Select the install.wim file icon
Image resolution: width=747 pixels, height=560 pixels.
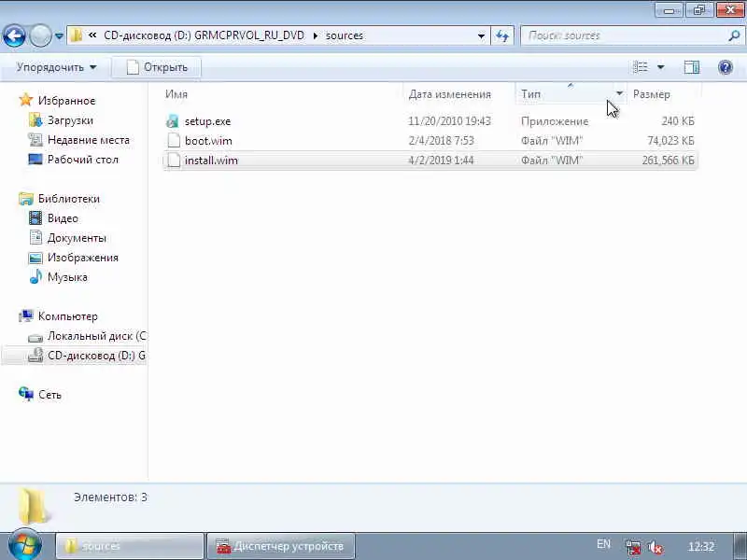(x=174, y=160)
